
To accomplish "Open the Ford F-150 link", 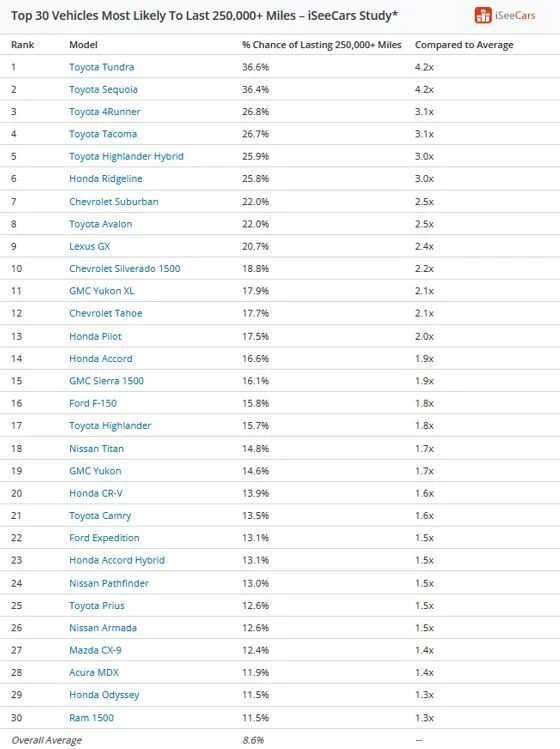I will click(x=93, y=403).
